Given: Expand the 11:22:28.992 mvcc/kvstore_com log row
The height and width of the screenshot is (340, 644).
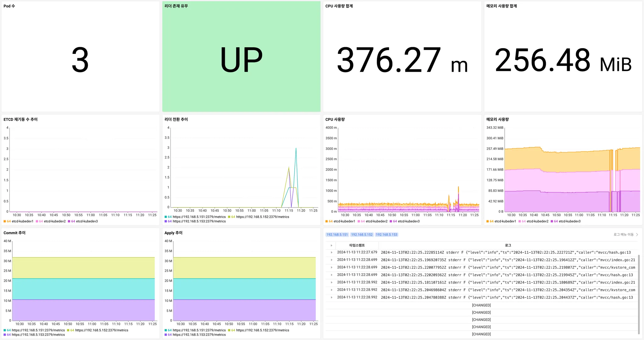Looking at the screenshot, I should point(331,290).
